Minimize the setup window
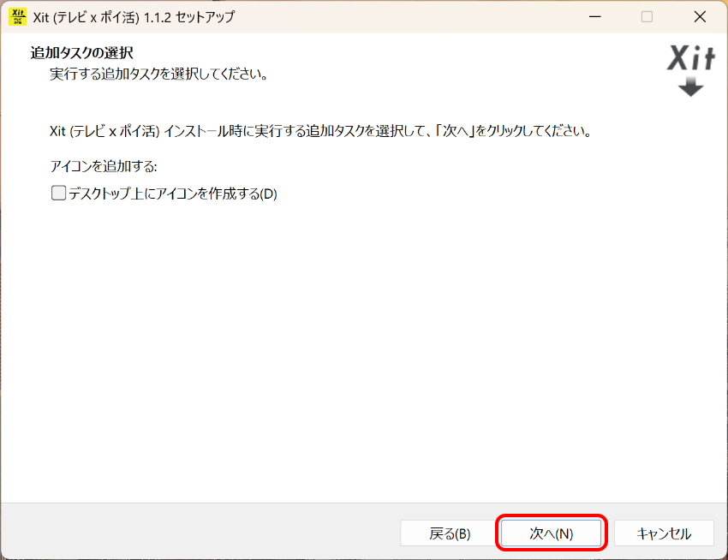The width and height of the screenshot is (728, 560). pos(594,17)
